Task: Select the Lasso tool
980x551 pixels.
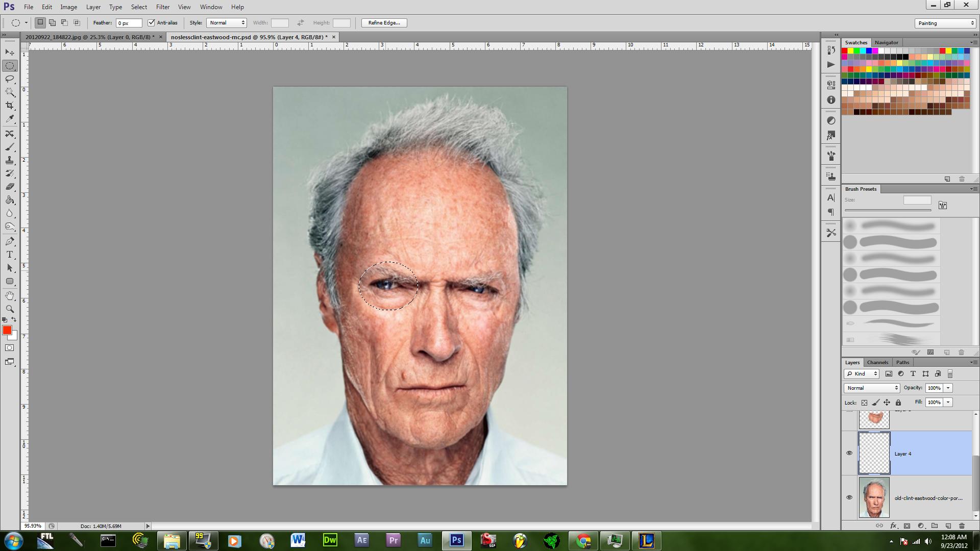Action: click(x=10, y=79)
